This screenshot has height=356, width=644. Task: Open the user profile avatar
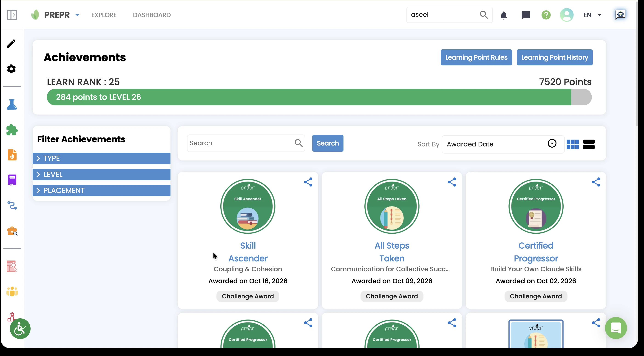pos(566,15)
